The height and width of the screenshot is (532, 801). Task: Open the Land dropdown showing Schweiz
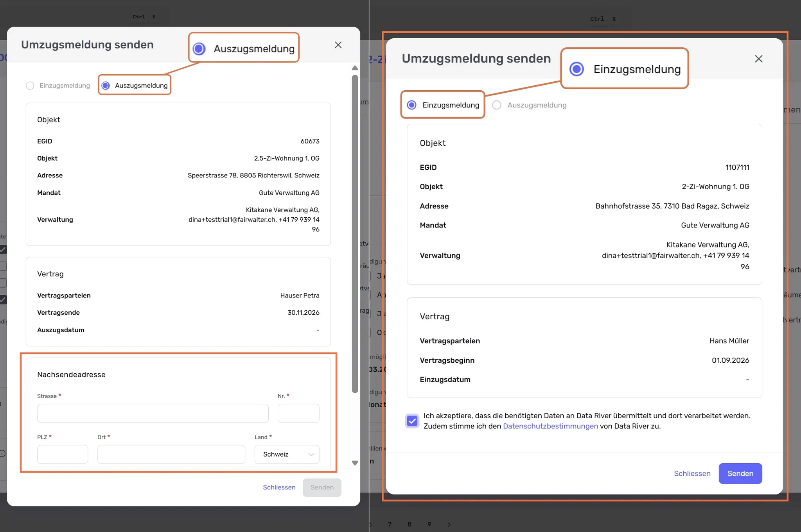click(287, 454)
